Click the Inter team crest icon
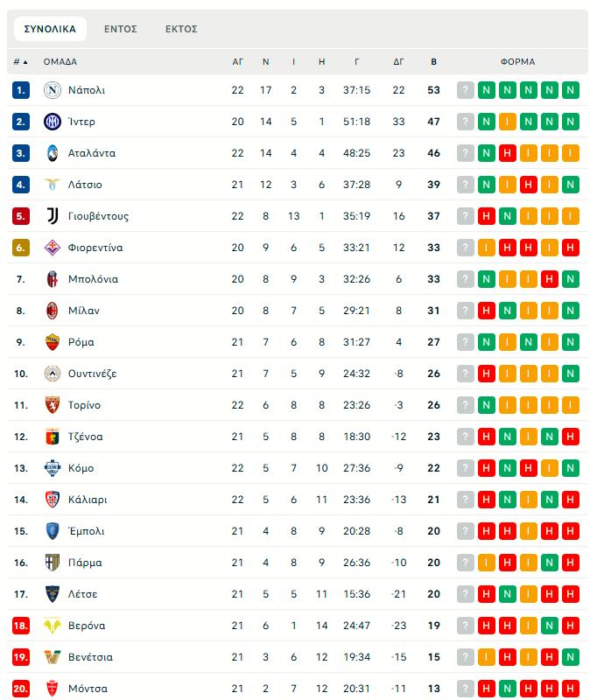This screenshot has width=590, height=700. (52, 122)
